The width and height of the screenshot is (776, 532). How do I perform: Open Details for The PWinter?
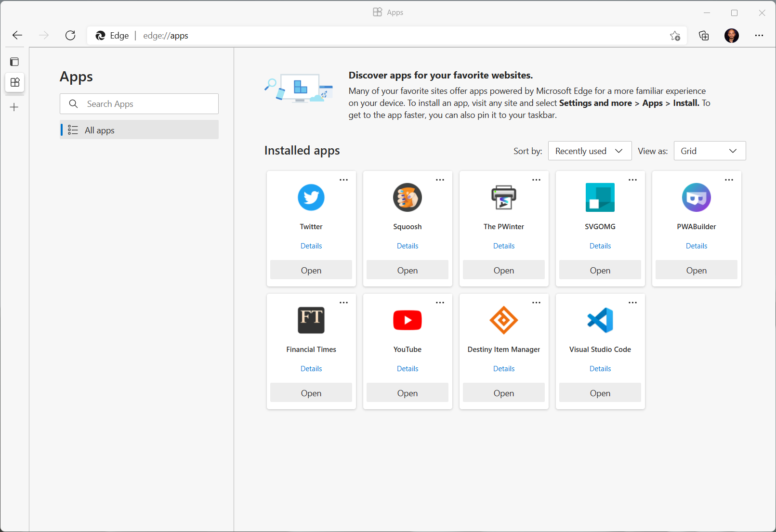pos(503,246)
